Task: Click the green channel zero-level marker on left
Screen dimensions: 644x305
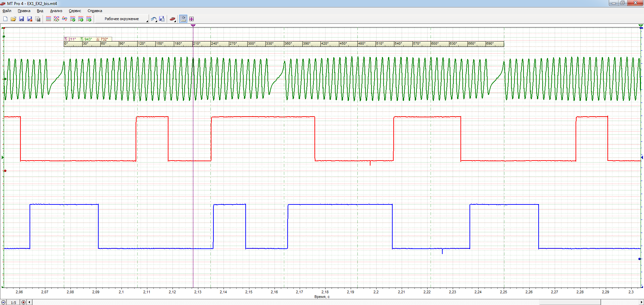Action: [x=5, y=79]
